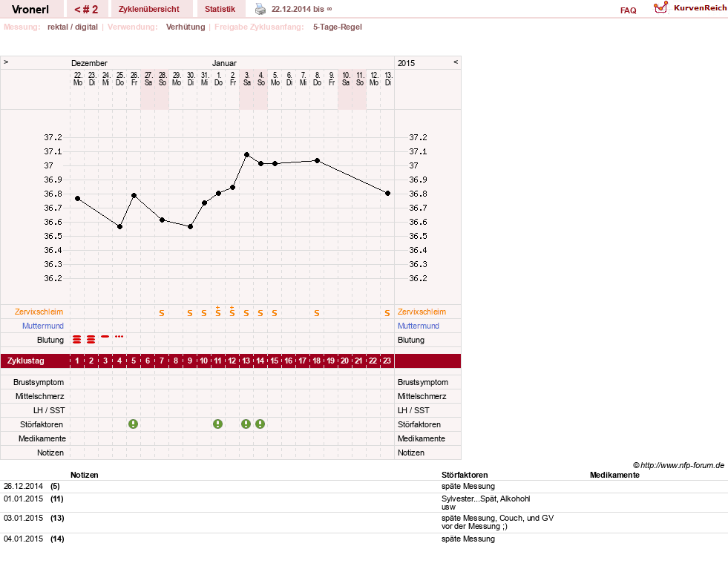Click the 'Dezember' month header

89,63
